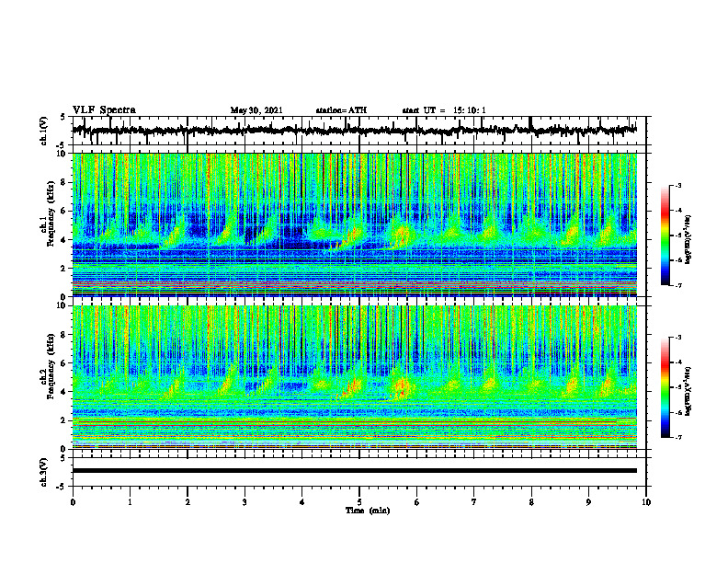Select the "start UT = 15:10:1" label
728x563 pixels.
[x=444, y=110]
